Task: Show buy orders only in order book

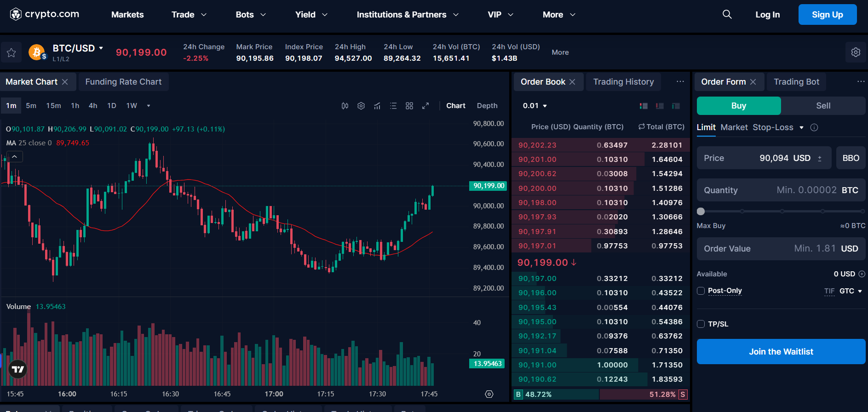Action: (x=676, y=106)
